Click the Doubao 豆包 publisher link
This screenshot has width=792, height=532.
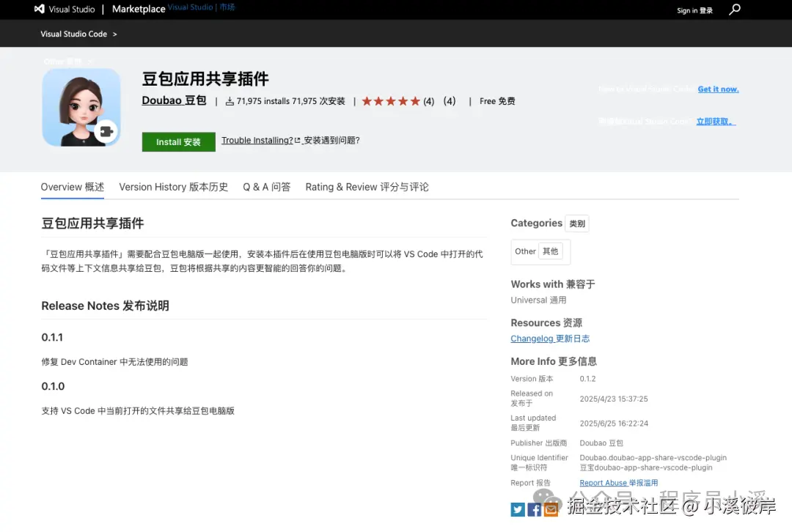click(x=174, y=100)
